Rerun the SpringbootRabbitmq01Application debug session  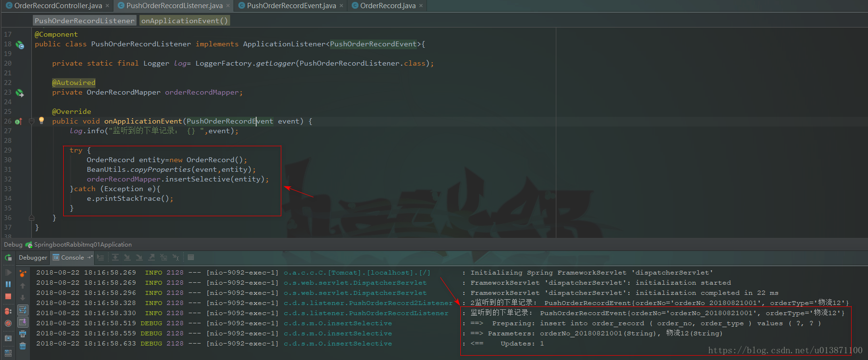(8, 258)
